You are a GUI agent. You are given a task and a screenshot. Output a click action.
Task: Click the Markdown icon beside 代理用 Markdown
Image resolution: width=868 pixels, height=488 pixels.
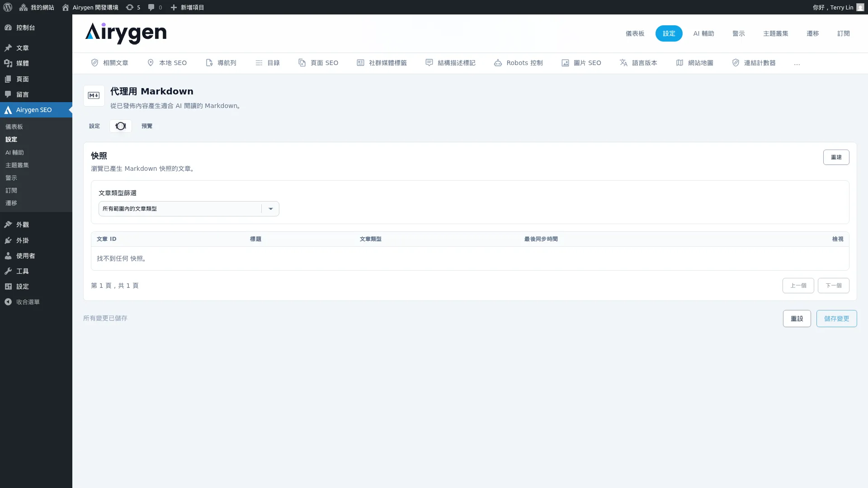(94, 96)
